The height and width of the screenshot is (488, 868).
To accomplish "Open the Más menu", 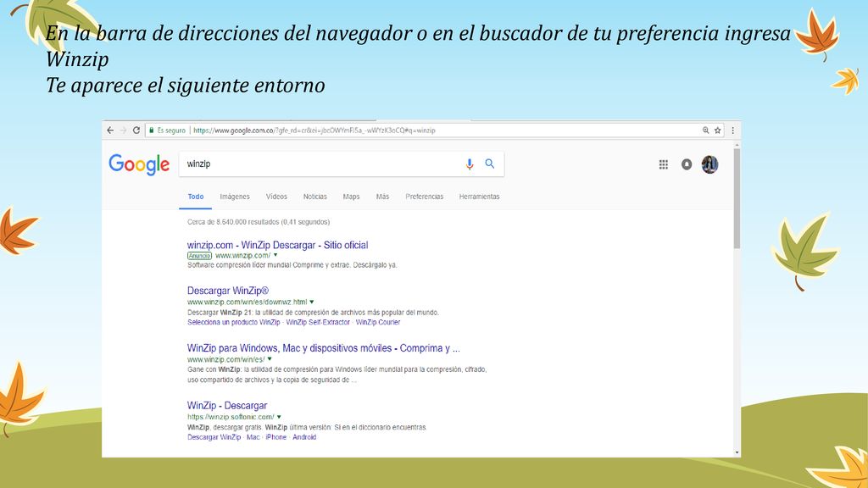I will pyautogui.click(x=382, y=197).
